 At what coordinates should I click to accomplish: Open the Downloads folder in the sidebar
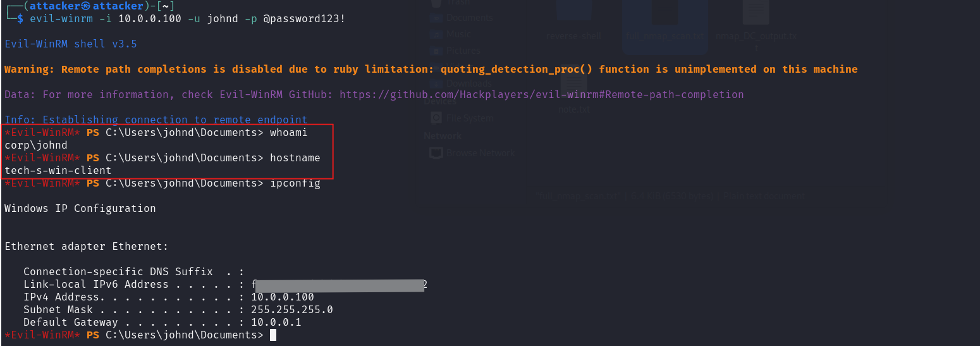pyautogui.click(x=469, y=83)
